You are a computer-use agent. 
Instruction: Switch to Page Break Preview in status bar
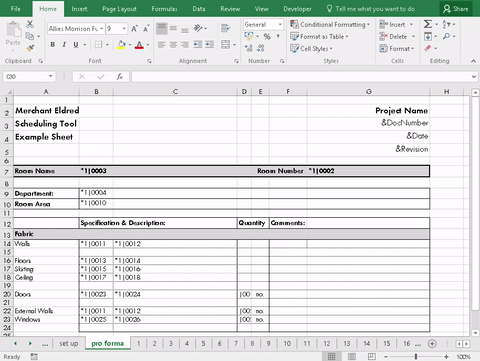[372, 356]
